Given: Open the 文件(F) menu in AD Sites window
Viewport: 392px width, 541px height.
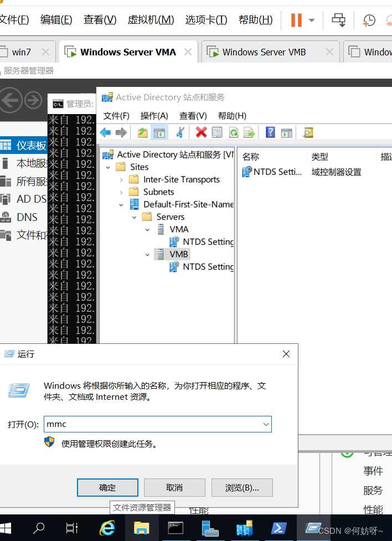Looking at the screenshot, I should point(116,116).
